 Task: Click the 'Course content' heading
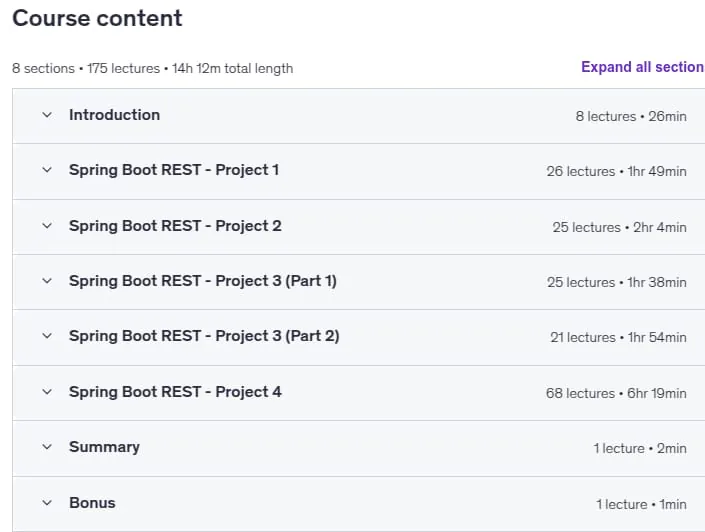(x=97, y=18)
